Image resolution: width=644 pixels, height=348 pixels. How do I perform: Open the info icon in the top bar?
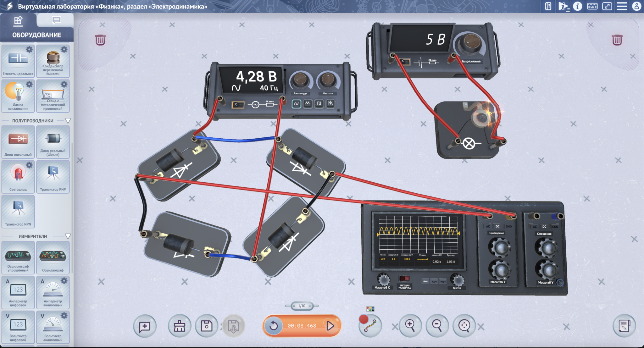pyautogui.click(x=577, y=6)
